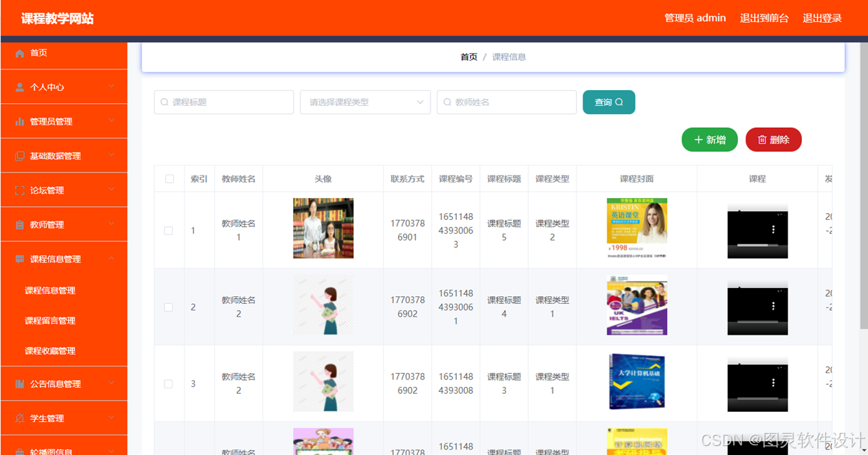Click the document icon beside 教师管理

point(20,225)
